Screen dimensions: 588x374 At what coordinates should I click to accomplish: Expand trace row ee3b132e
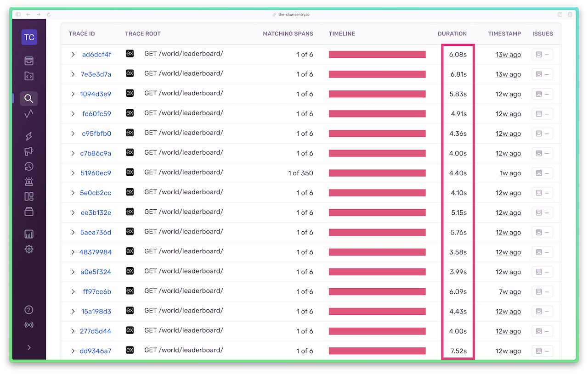click(x=73, y=212)
